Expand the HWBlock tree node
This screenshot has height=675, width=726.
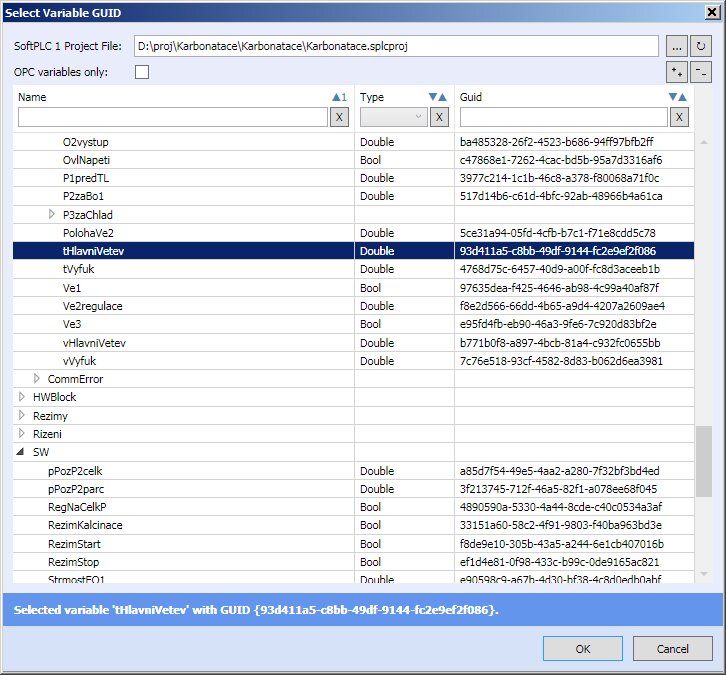coord(23,397)
